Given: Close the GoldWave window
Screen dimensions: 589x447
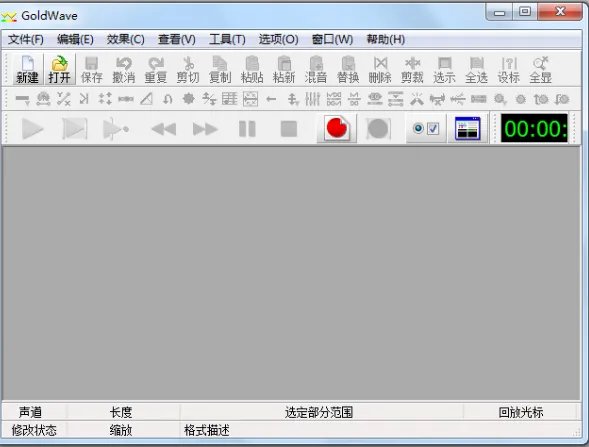Looking at the screenshot, I should [x=560, y=12].
